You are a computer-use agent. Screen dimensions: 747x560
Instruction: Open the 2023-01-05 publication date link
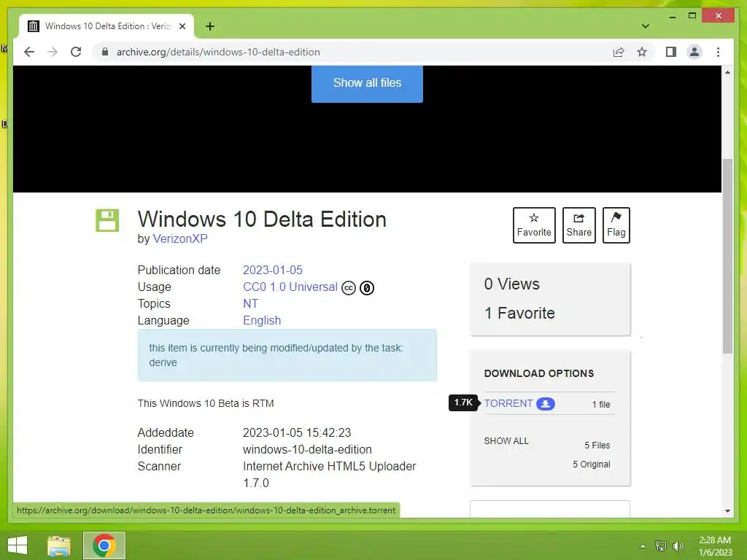tap(273, 270)
